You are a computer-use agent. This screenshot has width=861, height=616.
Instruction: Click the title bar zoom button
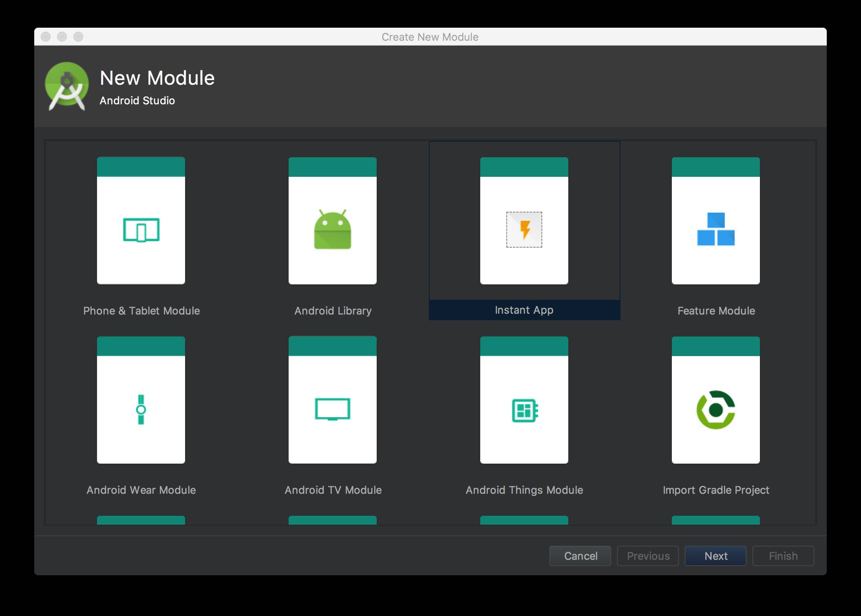tap(78, 37)
